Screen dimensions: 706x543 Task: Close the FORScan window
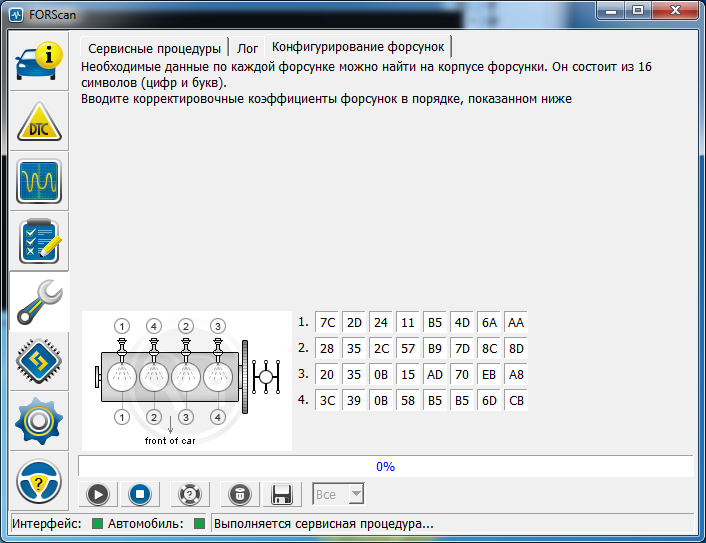coord(675,10)
